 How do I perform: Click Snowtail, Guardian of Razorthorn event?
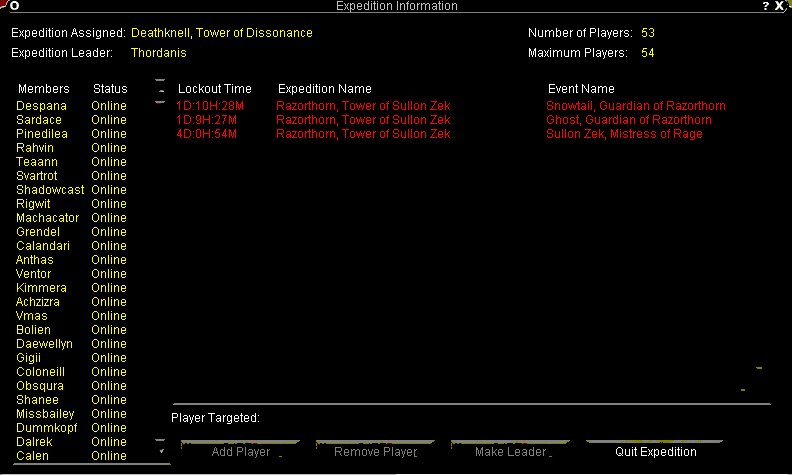636,106
